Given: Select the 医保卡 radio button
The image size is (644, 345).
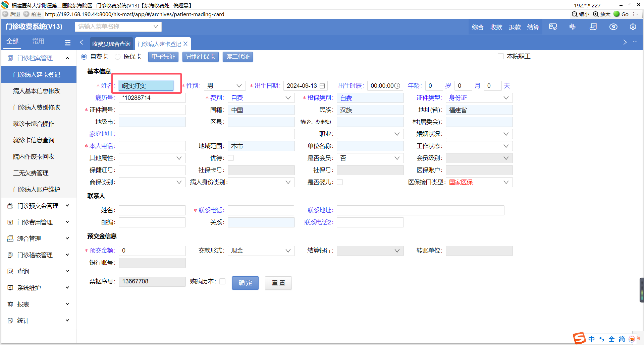Looking at the screenshot, I should pyautogui.click(x=118, y=57).
